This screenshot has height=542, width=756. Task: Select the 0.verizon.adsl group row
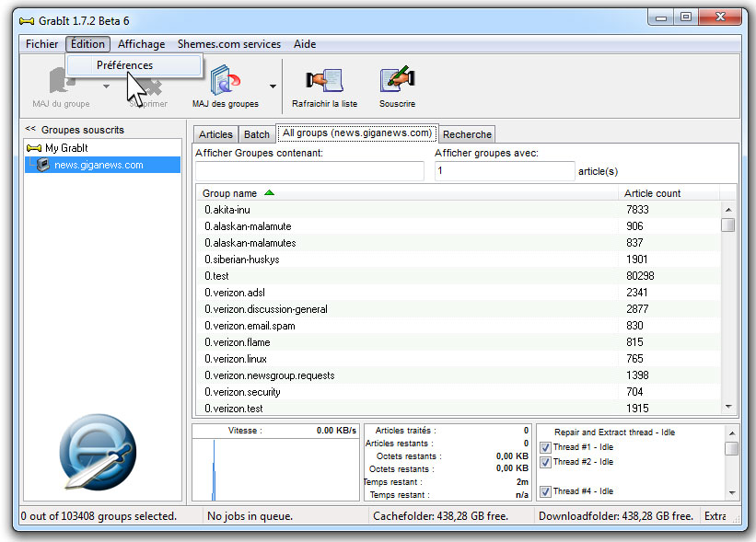(459, 293)
